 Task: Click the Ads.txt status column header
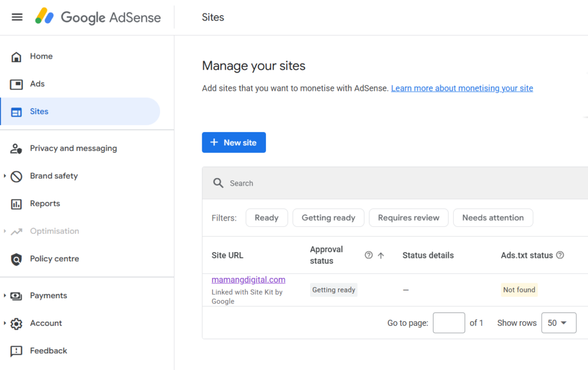527,255
